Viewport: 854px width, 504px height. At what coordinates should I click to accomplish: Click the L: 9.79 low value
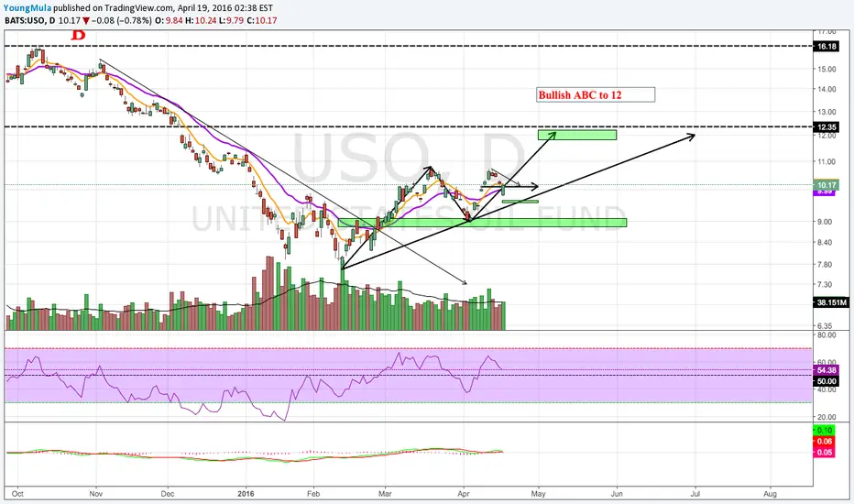[231, 21]
